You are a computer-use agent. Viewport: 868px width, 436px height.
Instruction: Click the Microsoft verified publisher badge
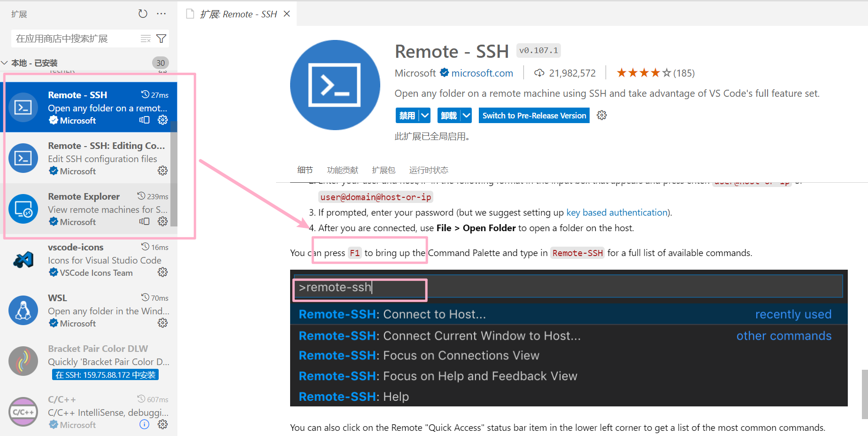click(444, 73)
